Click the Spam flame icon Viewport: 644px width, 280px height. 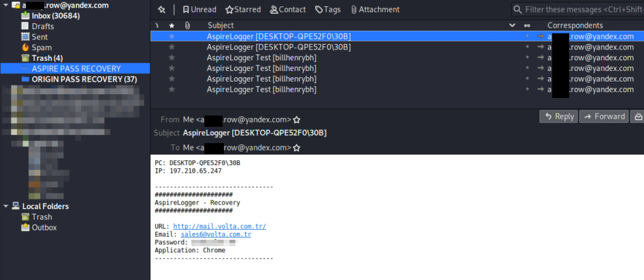click(x=25, y=48)
